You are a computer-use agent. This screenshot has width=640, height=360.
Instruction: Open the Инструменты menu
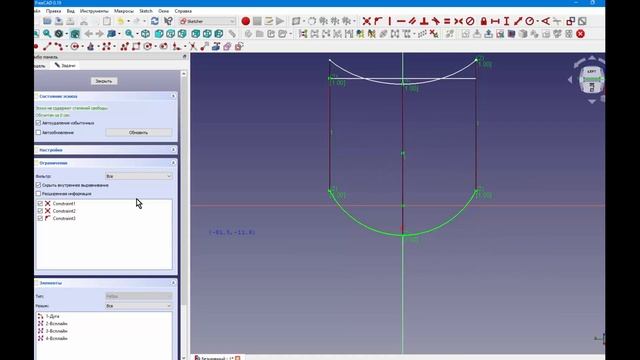pyautogui.click(x=94, y=11)
